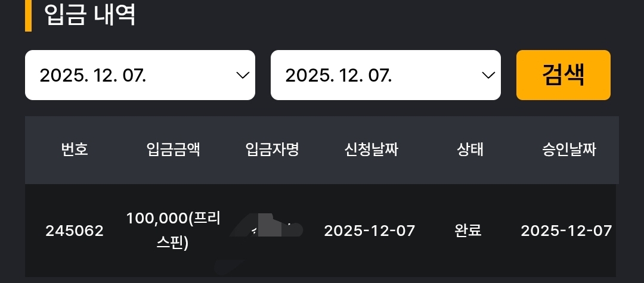
Task: Click the start date text 2025. 12. 07.
Action: click(93, 76)
